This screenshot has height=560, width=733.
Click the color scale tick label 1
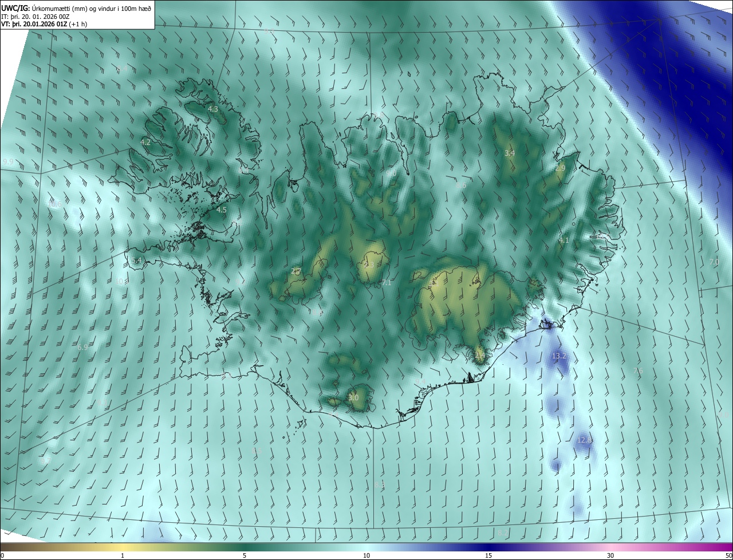(x=123, y=555)
